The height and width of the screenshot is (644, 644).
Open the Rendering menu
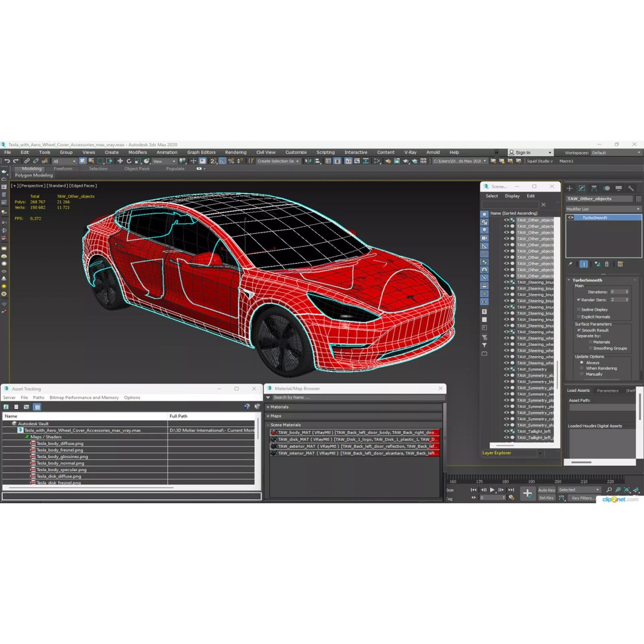[x=236, y=153]
